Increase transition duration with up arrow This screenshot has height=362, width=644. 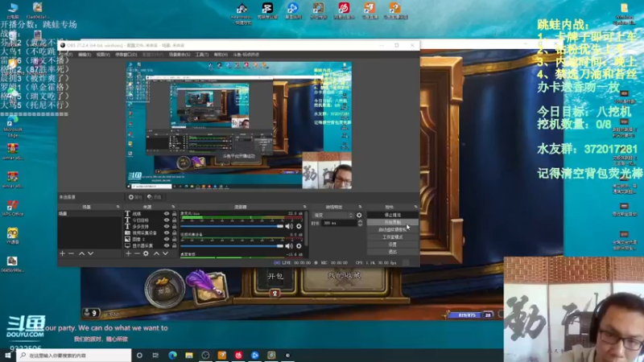tap(360, 221)
